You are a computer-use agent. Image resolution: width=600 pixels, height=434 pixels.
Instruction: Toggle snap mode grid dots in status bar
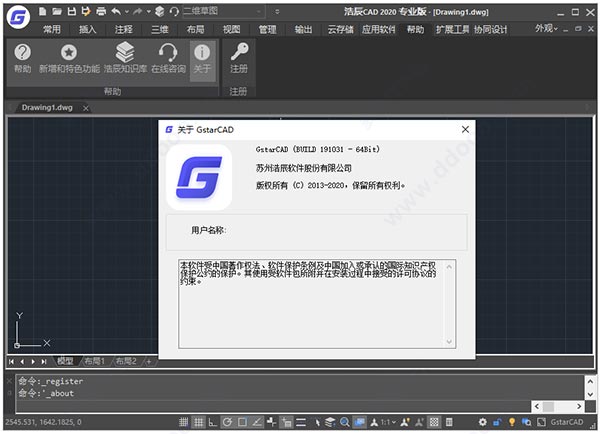click(x=183, y=422)
